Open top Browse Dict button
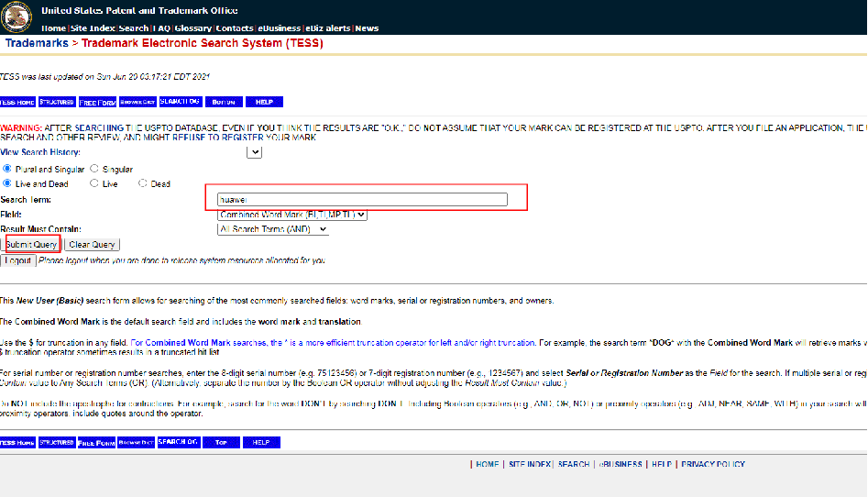The height and width of the screenshot is (497, 868). pyautogui.click(x=137, y=102)
